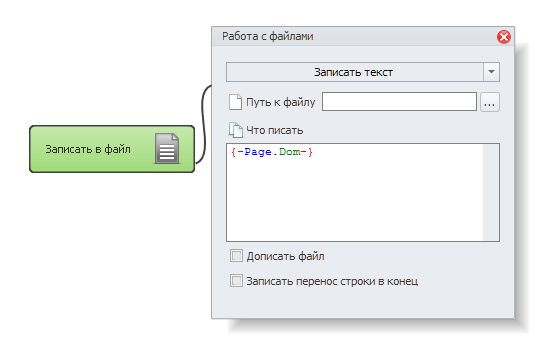Open the Записать текст dropdown arrow
The height and width of the screenshot is (364, 556).
(491, 72)
